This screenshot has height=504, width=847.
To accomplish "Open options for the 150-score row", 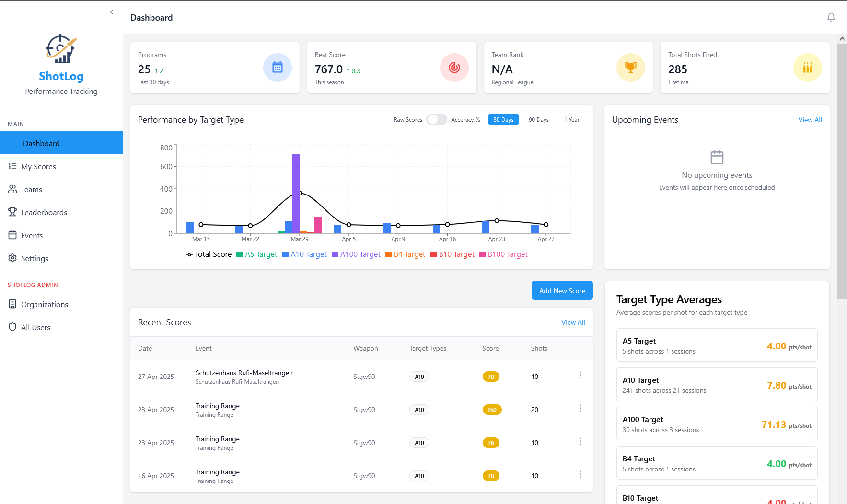I will pyautogui.click(x=580, y=408).
